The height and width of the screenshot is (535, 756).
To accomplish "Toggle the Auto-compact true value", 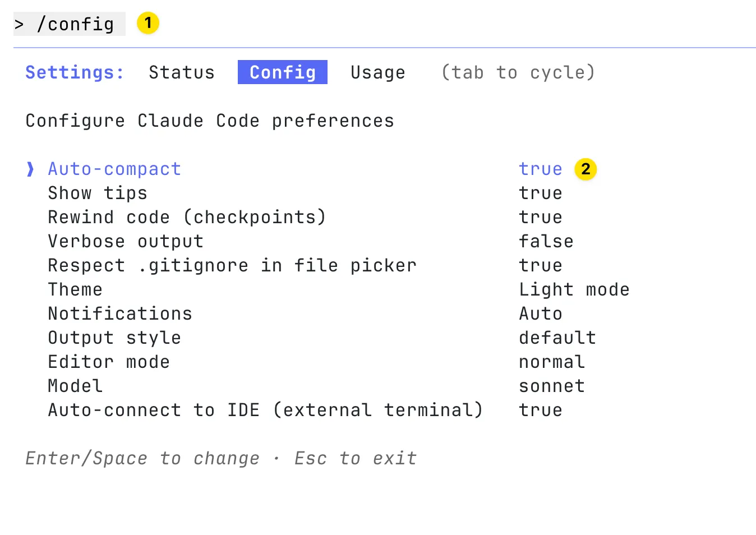I will [540, 169].
